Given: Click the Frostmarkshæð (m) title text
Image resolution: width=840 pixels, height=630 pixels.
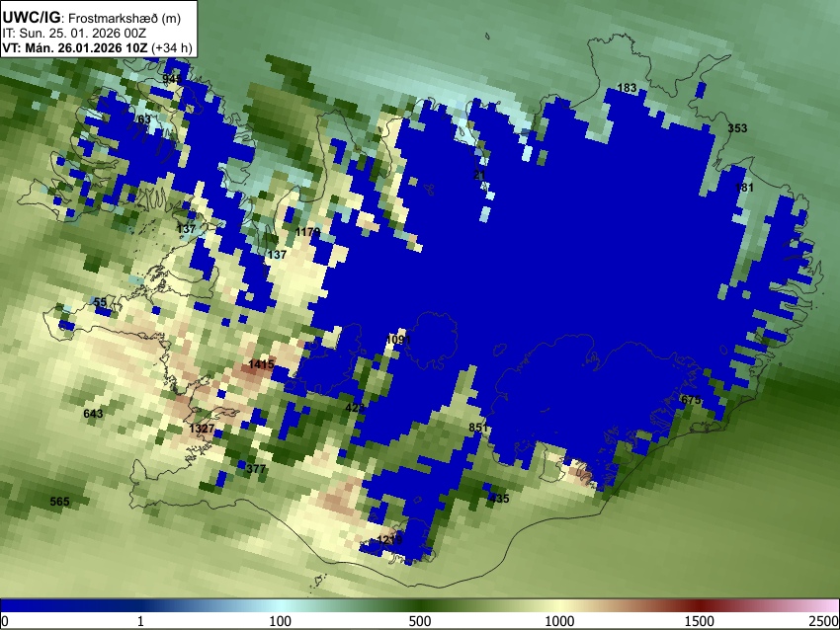Looking at the screenshot, I should (125, 18).
